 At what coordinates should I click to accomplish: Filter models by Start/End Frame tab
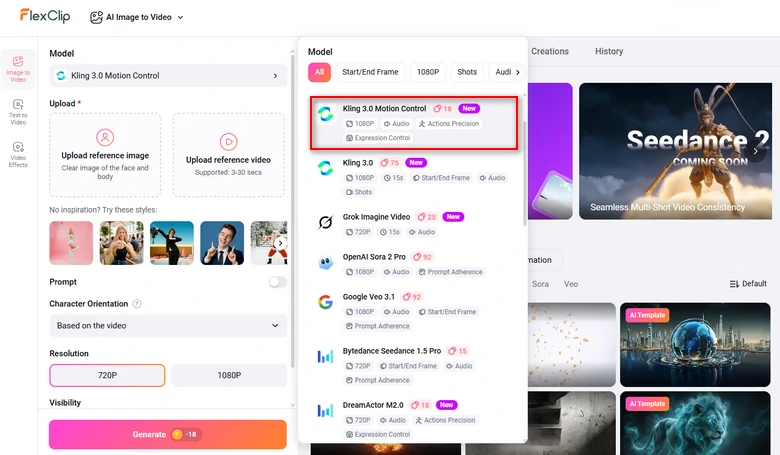370,72
